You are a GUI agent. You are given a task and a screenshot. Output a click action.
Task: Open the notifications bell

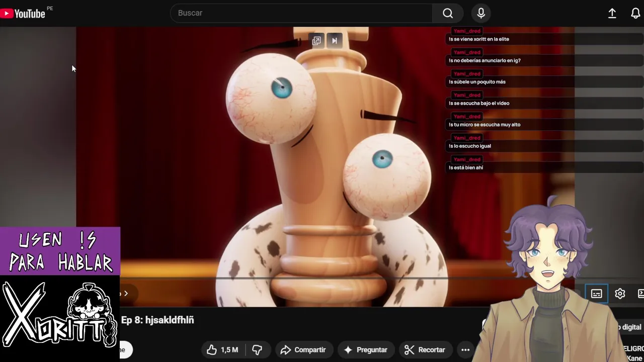(635, 14)
